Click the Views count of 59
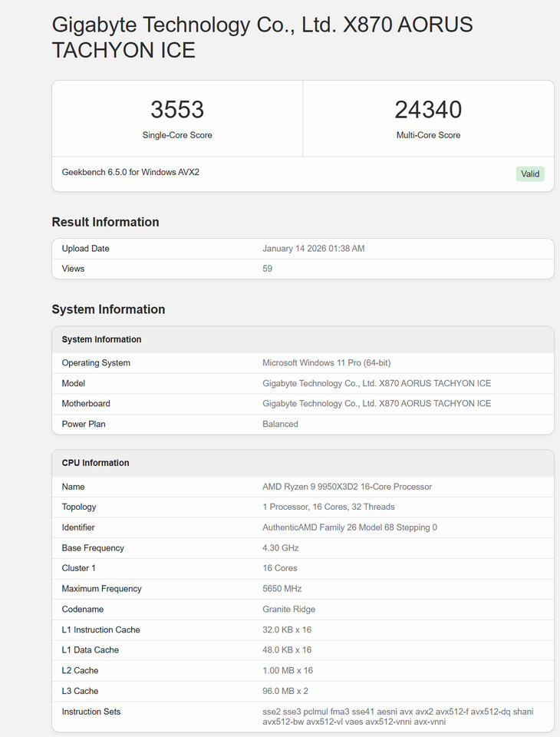 [x=268, y=269]
